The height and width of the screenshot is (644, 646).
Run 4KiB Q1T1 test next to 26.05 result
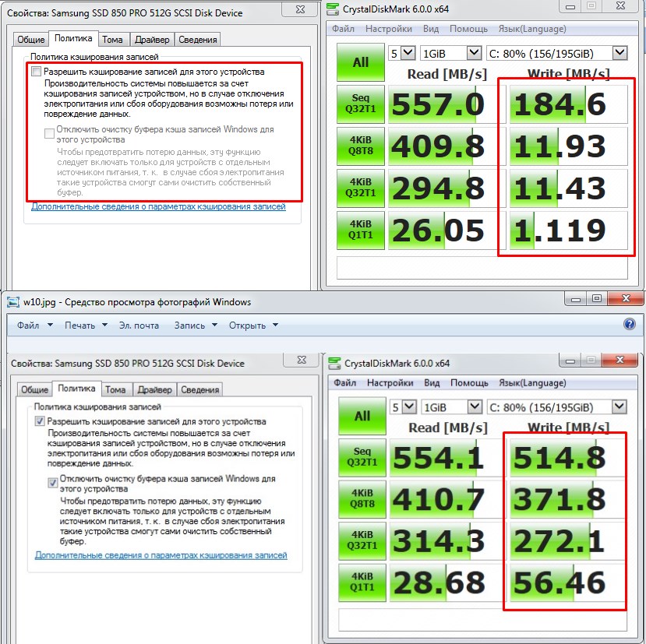[361, 230]
